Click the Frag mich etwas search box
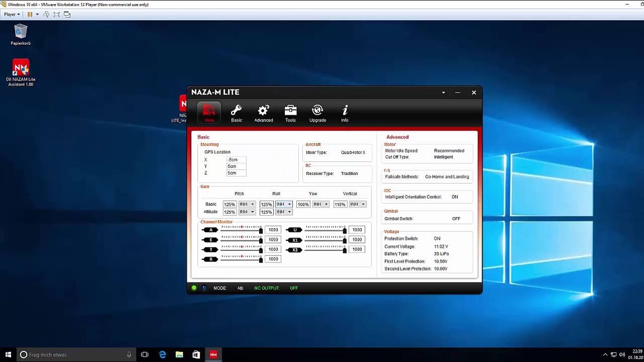 76,354
